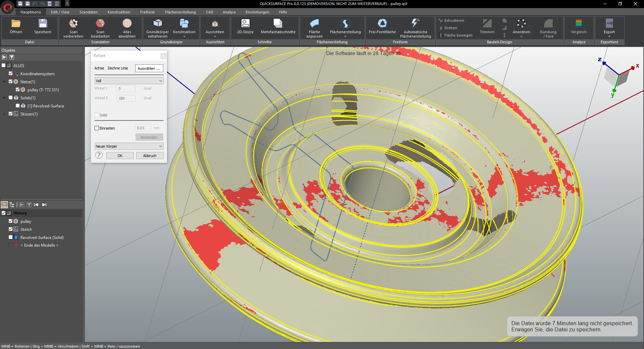Open the Mehrfachabschnitte tool

point(278,27)
